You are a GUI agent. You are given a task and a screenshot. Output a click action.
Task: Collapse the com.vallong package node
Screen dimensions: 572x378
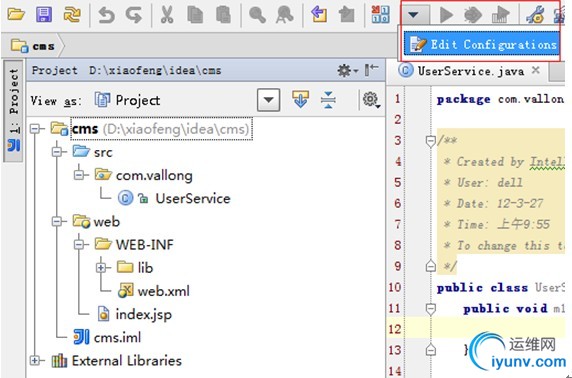[x=79, y=175]
